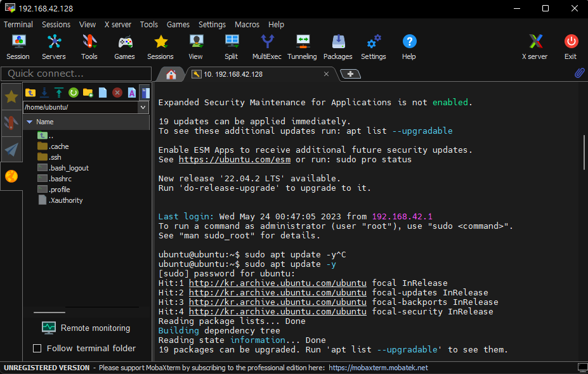
Task: Open the Tools toolbar icon
Action: click(x=89, y=47)
